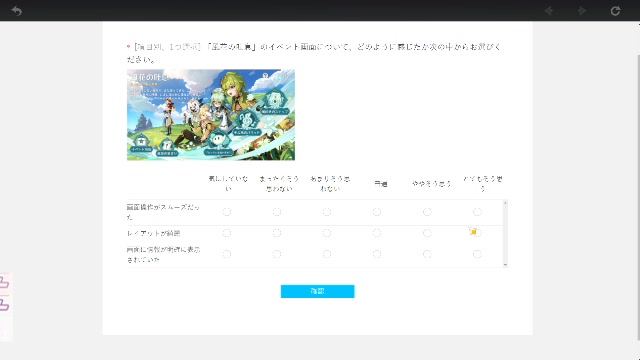Select とてもそう思う for 画面操作がスムーズだった

(477, 212)
